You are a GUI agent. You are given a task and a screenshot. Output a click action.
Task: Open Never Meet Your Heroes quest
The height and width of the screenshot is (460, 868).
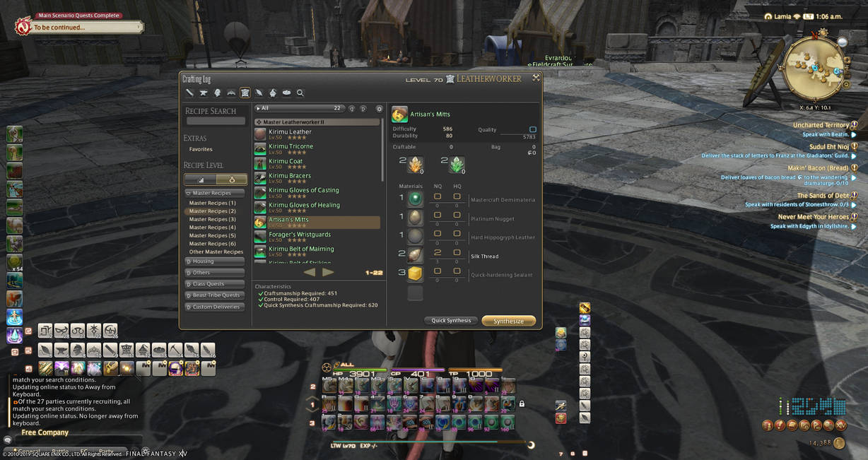tap(814, 217)
